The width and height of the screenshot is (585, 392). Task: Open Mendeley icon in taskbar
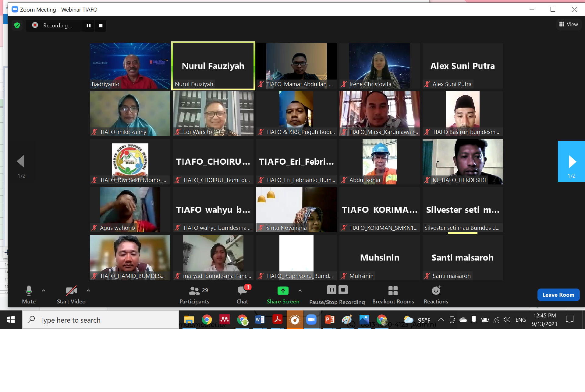pyautogui.click(x=225, y=320)
